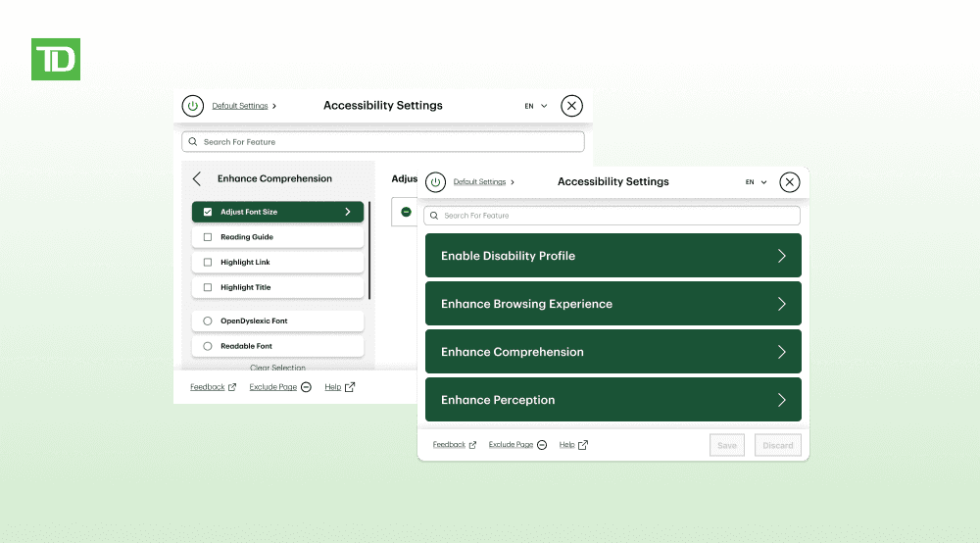980x543 pixels.
Task: Check Reading Guide checkbox
Action: coord(208,237)
